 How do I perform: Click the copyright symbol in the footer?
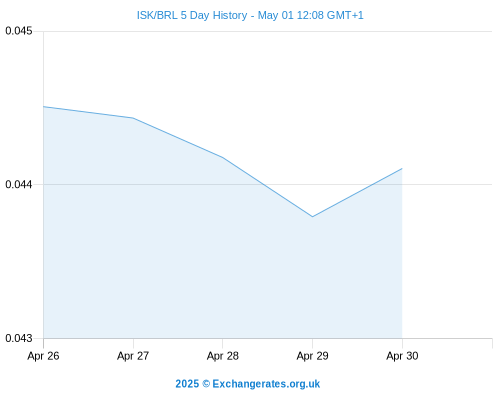[x=206, y=384]
